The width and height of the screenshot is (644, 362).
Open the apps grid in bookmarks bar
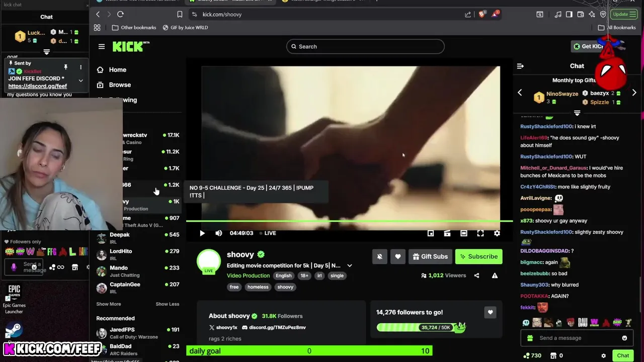pos(97,28)
